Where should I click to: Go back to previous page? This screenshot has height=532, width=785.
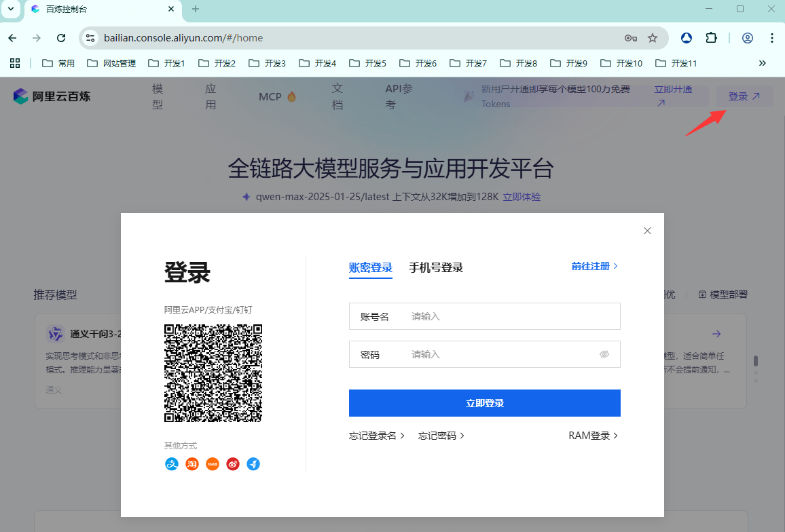click(x=12, y=38)
